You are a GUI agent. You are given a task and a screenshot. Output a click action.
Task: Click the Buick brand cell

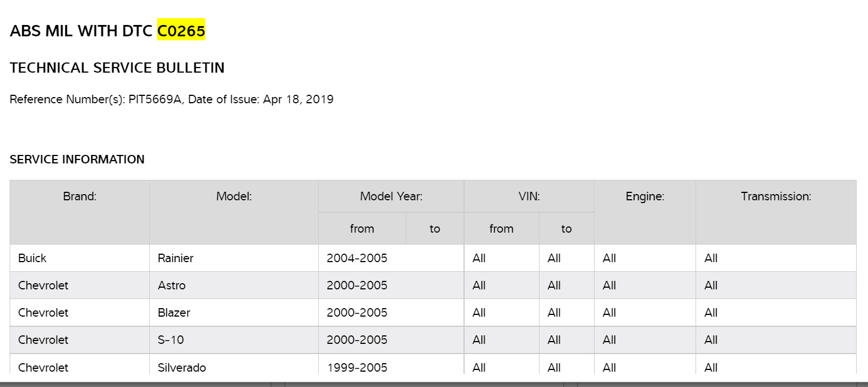point(32,258)
